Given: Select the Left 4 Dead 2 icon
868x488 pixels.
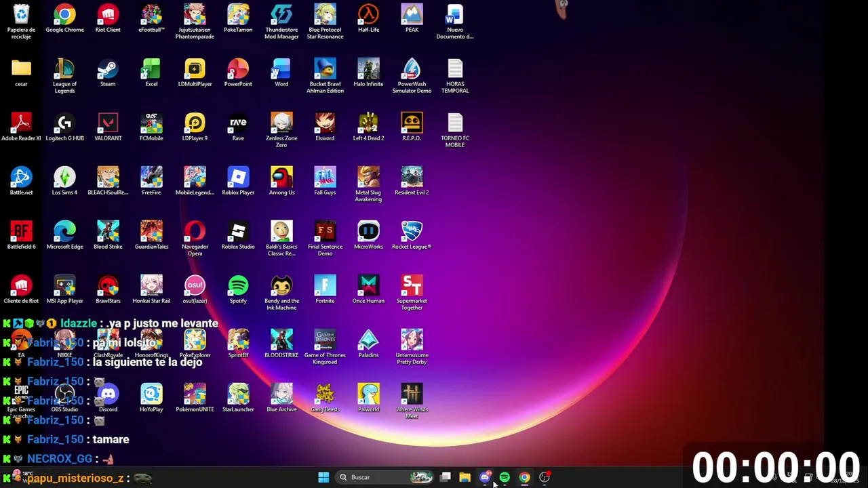Looking at the screenshot, I should tap(368, 127).
